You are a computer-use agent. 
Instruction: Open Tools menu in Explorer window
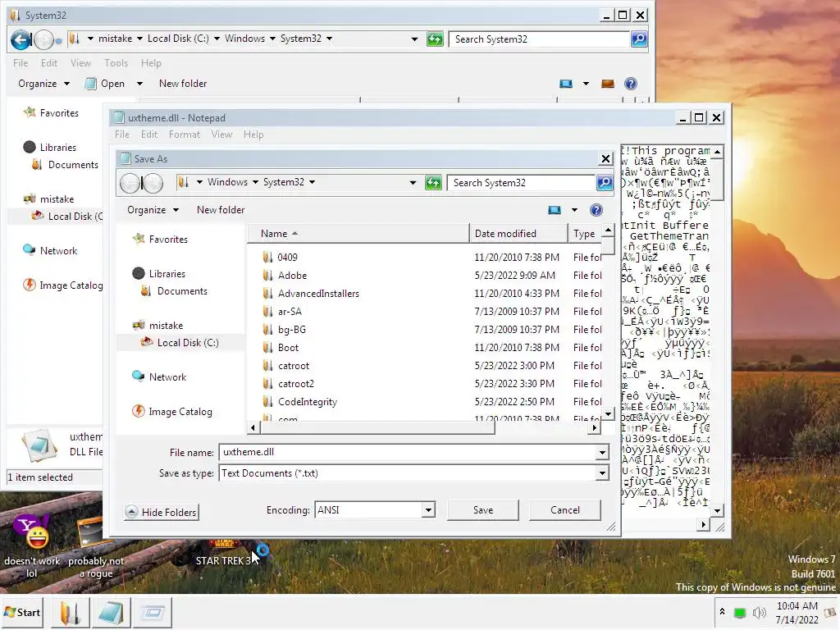116,63
